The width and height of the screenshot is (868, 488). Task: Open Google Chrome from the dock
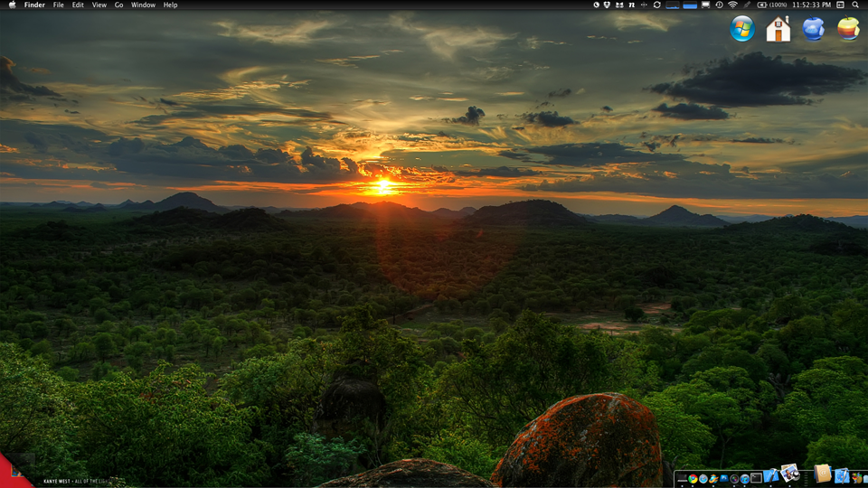(693, 479)
